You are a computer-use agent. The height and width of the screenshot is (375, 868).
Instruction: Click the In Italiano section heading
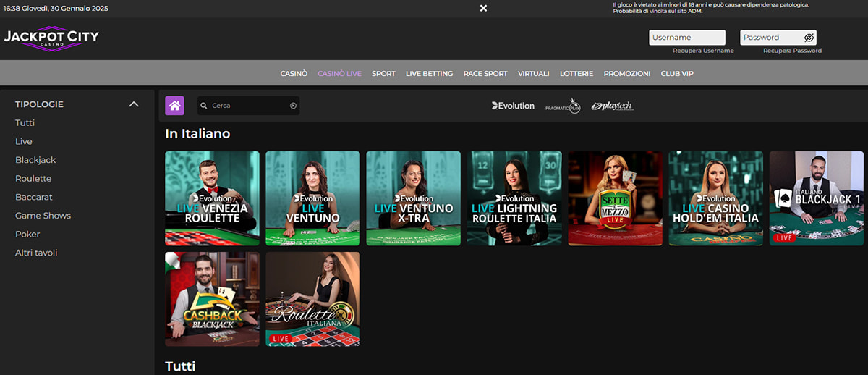point(197,134)
